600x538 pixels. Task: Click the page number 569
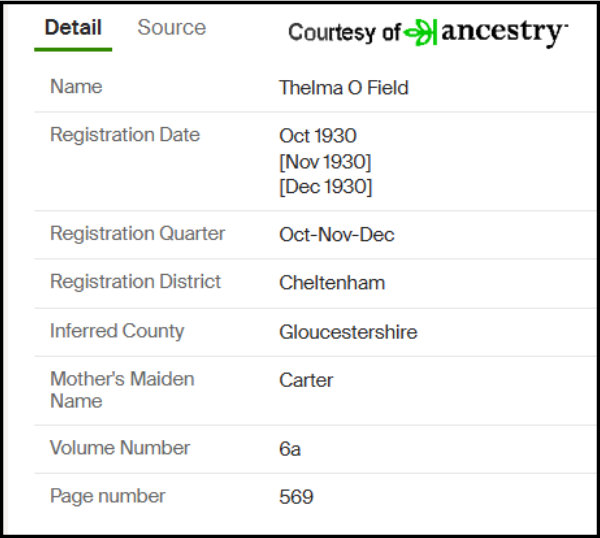pos(296,497)
